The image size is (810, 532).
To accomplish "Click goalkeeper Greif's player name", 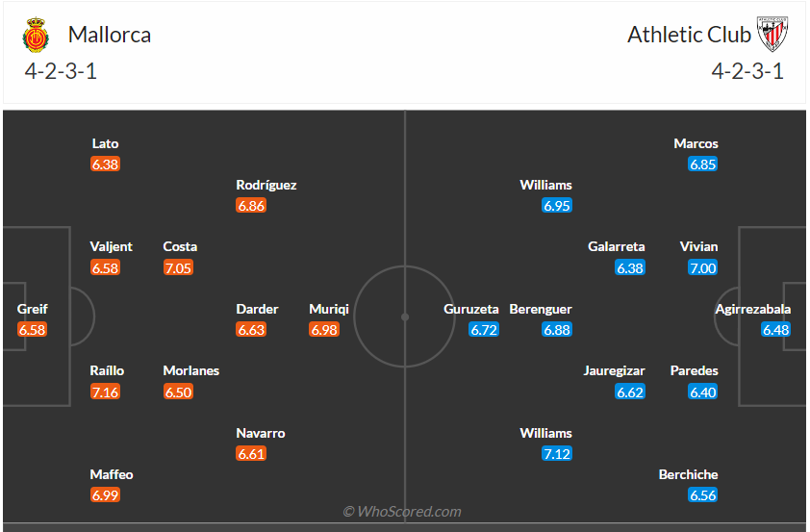I will 32,309.
